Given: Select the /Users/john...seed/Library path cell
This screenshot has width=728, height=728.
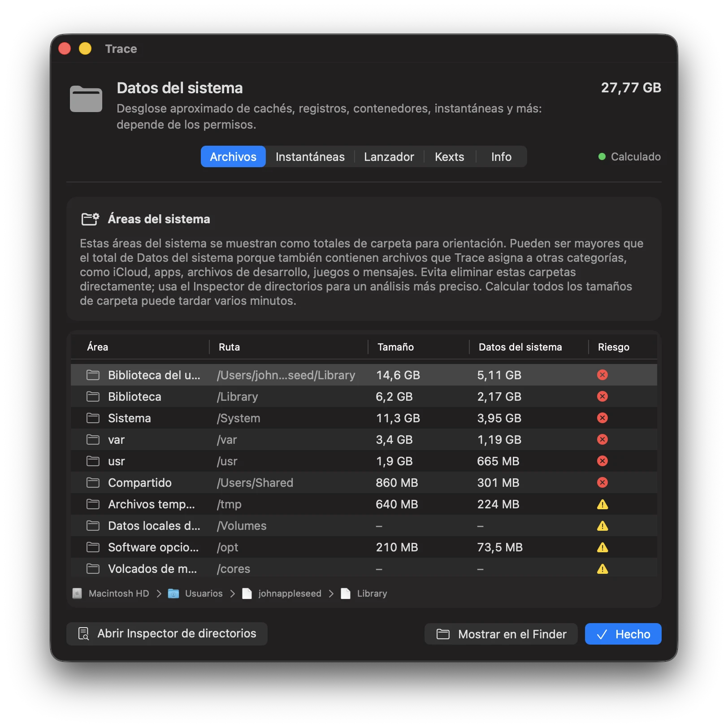Looking at the screenshot, I should (286, 375).
